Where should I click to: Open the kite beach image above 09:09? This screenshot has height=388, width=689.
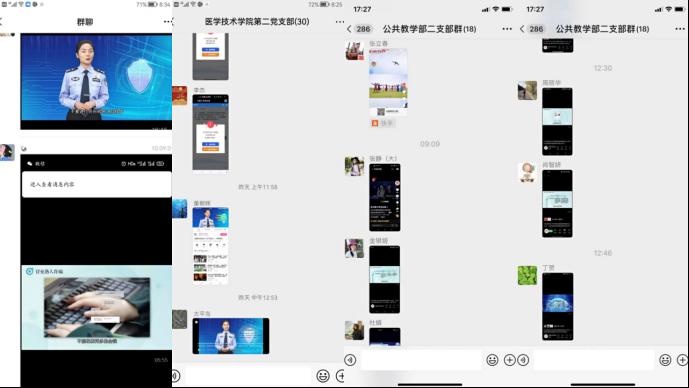click(x=388, y=82)
